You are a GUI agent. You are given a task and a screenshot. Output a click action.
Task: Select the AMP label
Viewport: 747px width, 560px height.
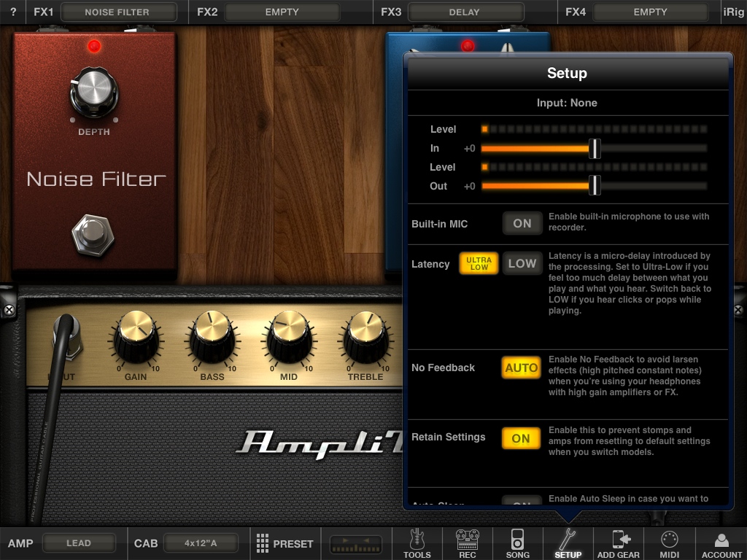(x=20, y=543)
